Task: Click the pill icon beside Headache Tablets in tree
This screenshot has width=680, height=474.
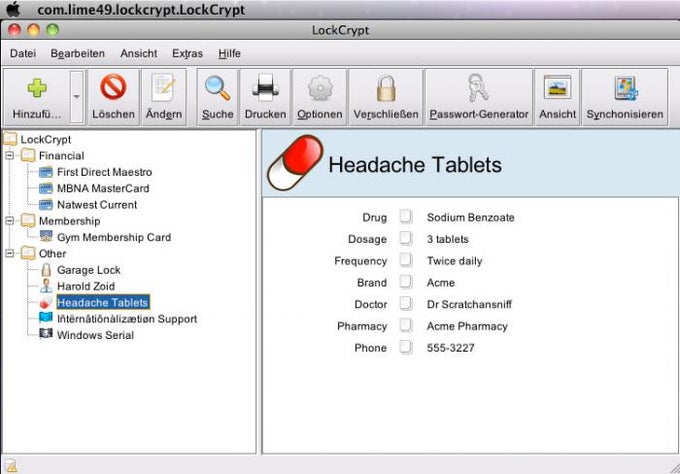Action: (46, 302)
